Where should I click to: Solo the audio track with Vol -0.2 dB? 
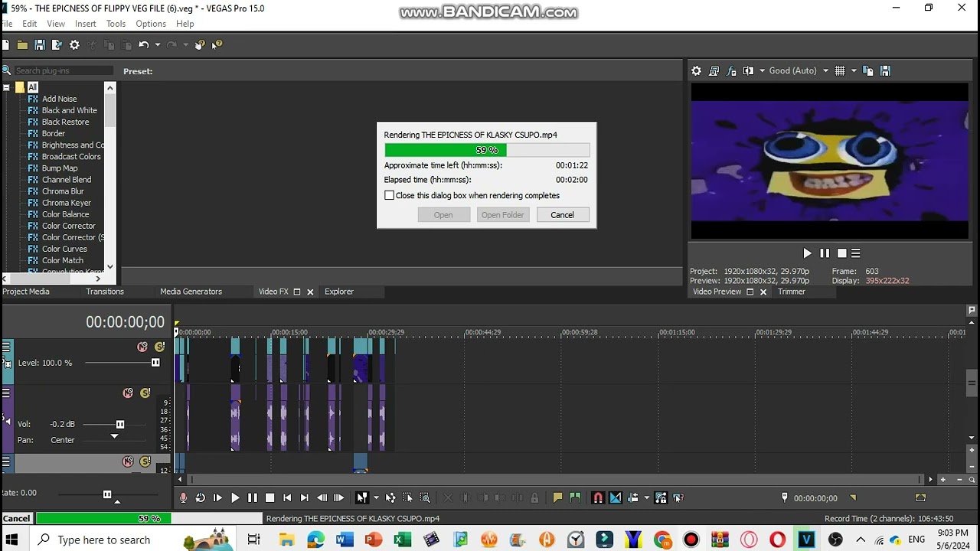145,393
